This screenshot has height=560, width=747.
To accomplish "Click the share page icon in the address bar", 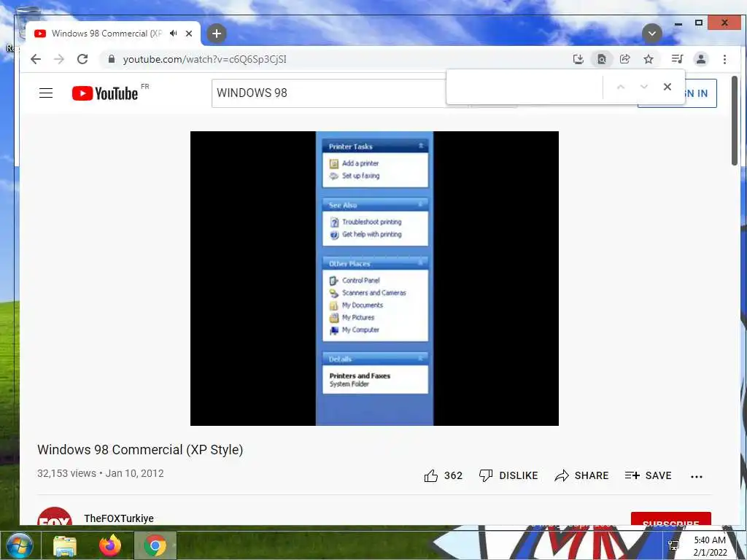I will pos(624,59).
